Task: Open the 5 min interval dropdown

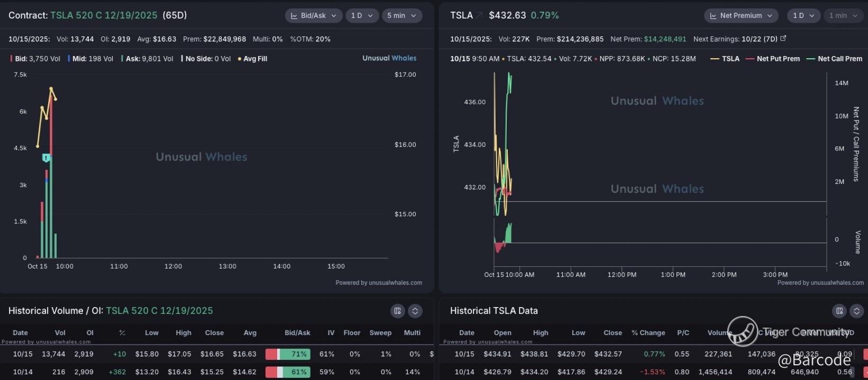Action: pos(402,16)
